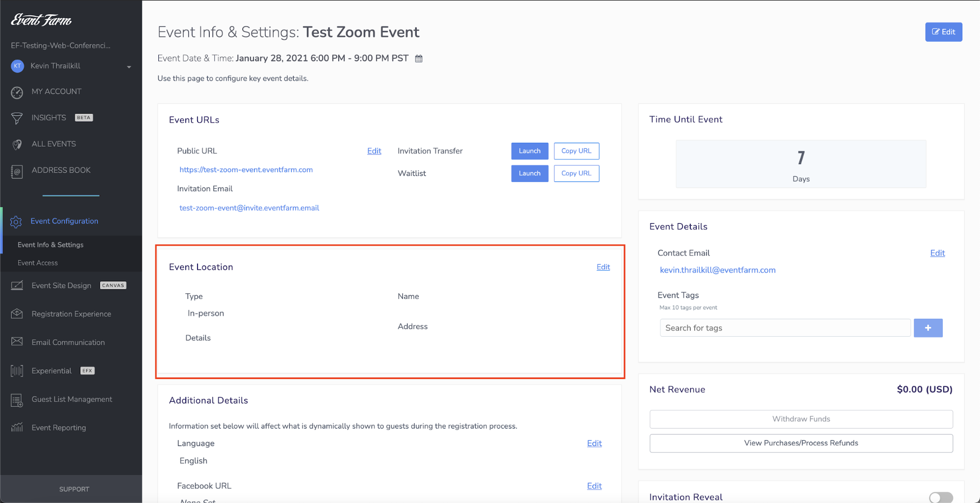The height and width of the screenshot is (503, 980).
Task: Copy URL for Waitlist
Action: 577,174
